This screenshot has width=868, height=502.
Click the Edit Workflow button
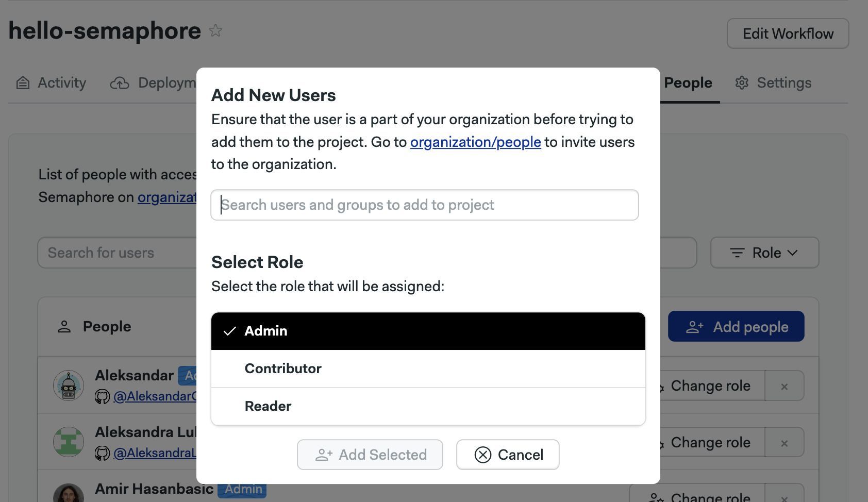coord(788,34)
